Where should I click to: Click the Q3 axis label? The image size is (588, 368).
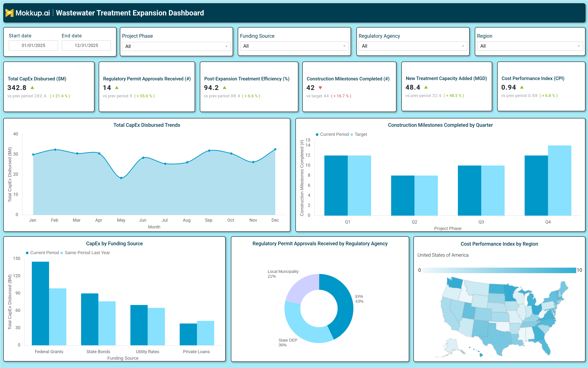pos(481,222)
